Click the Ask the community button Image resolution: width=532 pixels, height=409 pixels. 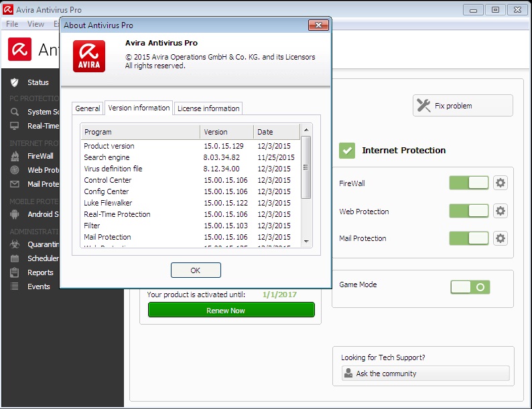(425, 373)
